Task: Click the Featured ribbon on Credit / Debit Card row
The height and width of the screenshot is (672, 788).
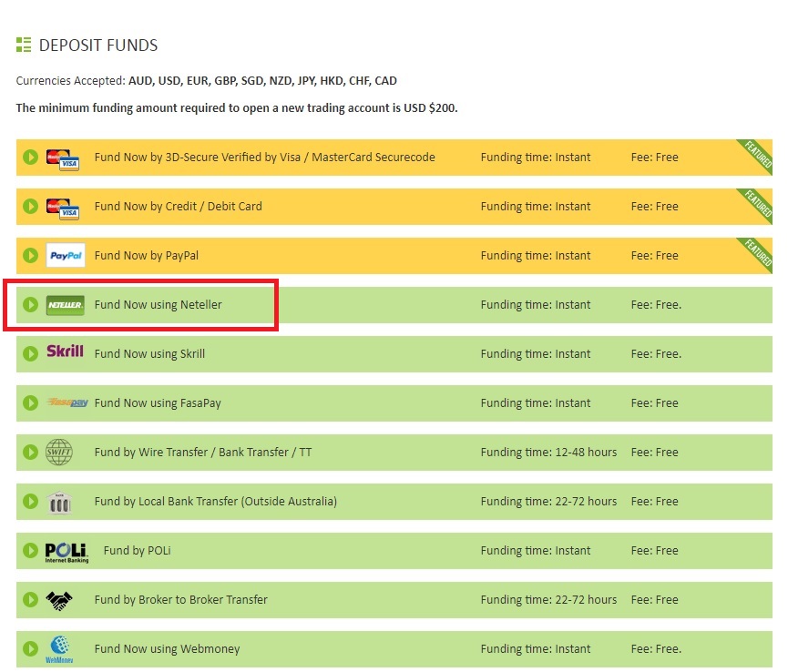Action: click(x=757, y=204)
